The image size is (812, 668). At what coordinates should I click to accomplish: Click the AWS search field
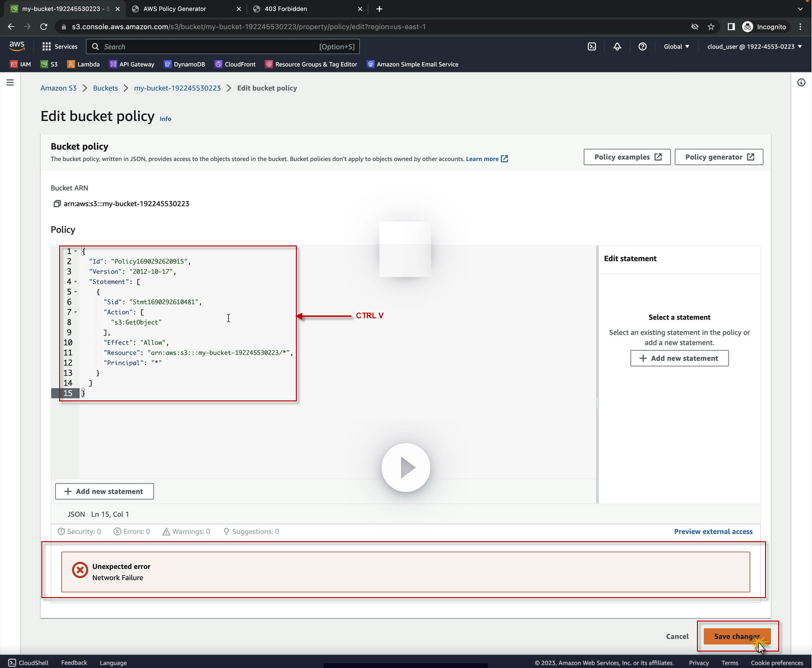(223, 46)
